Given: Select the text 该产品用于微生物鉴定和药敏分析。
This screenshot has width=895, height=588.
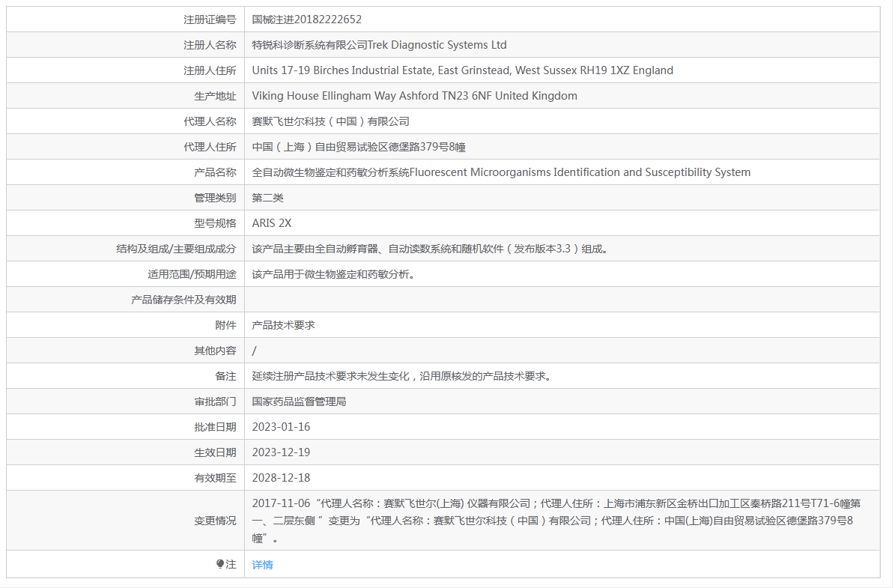Looking at the screenshot, I should pos(335,274).
